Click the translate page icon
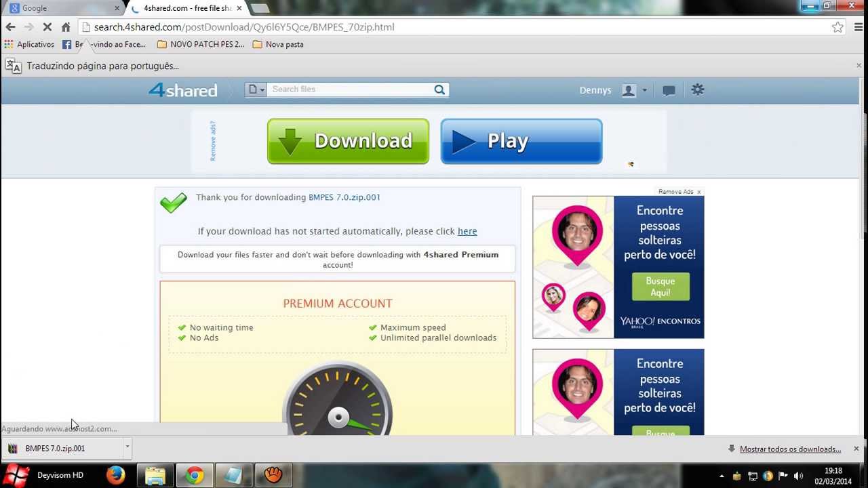 coord(14,66)
